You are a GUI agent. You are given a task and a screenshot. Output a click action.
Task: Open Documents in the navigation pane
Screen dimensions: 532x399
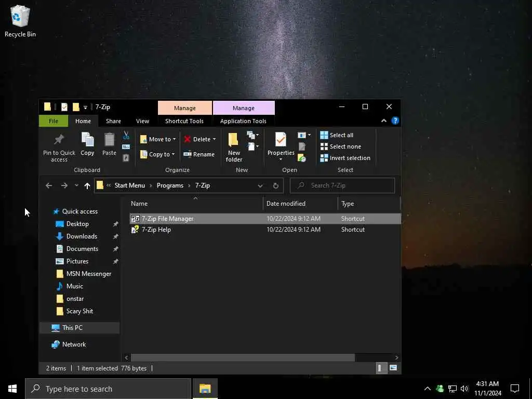point(82,249)
